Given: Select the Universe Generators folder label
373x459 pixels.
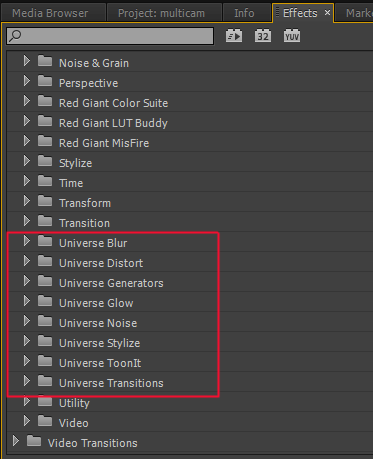Looking at the screenshot, I should [111, 283].
